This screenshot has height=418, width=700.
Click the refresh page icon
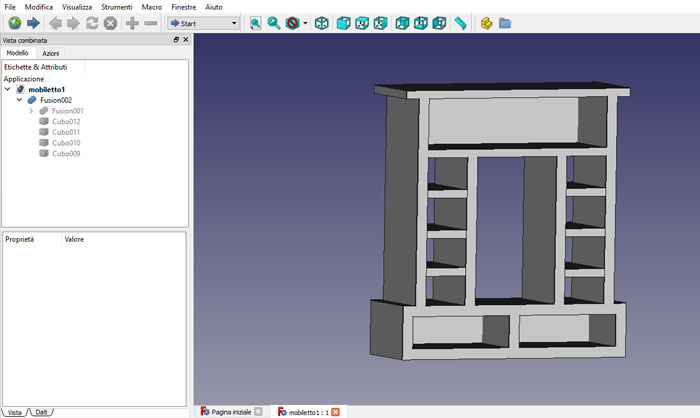pos(92,23)
